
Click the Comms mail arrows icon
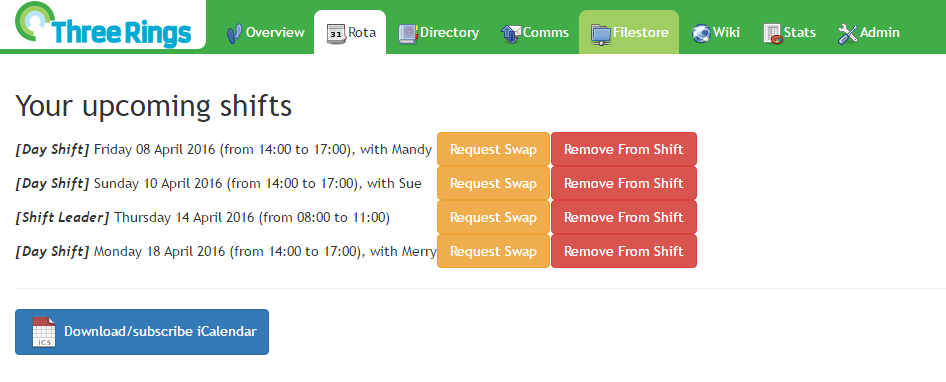pos(510,33)
